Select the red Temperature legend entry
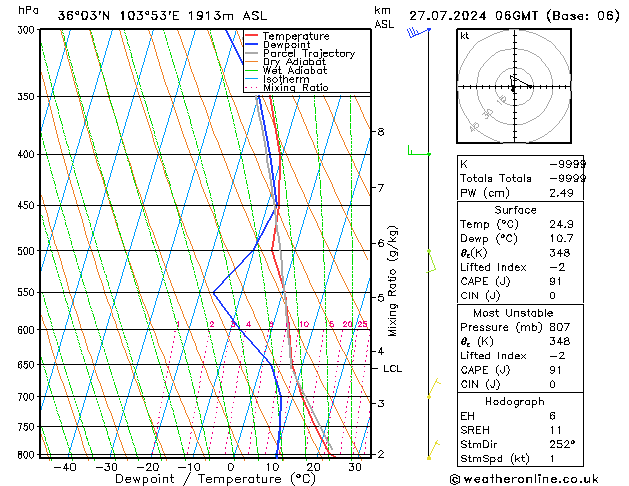This screenshot has width=629, height=486. point(296,36)
